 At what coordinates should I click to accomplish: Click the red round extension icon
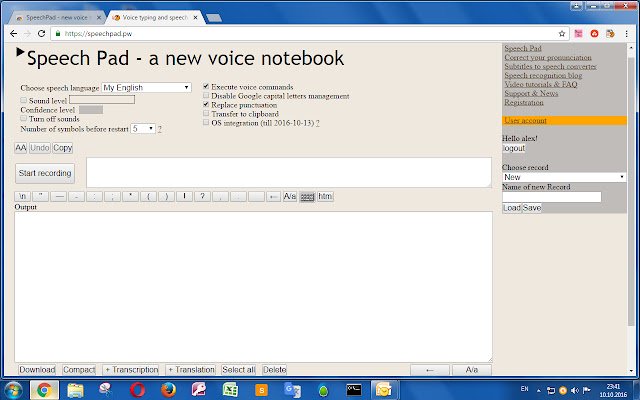point(594,33)
